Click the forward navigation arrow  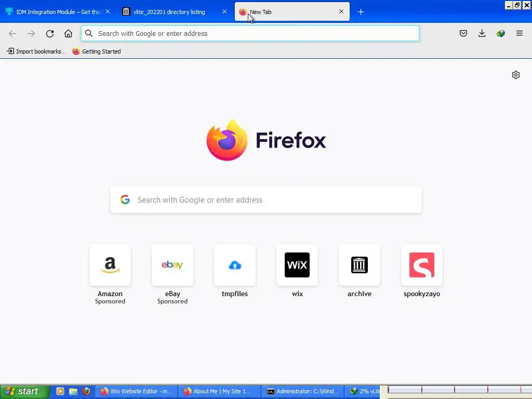pos(31,33)
